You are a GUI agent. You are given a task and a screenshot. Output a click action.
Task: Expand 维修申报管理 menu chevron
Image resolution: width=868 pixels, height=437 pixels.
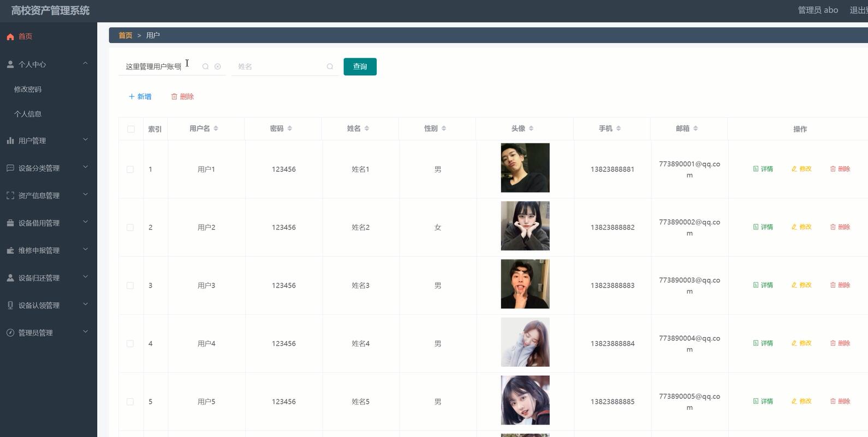click(85, 249)
